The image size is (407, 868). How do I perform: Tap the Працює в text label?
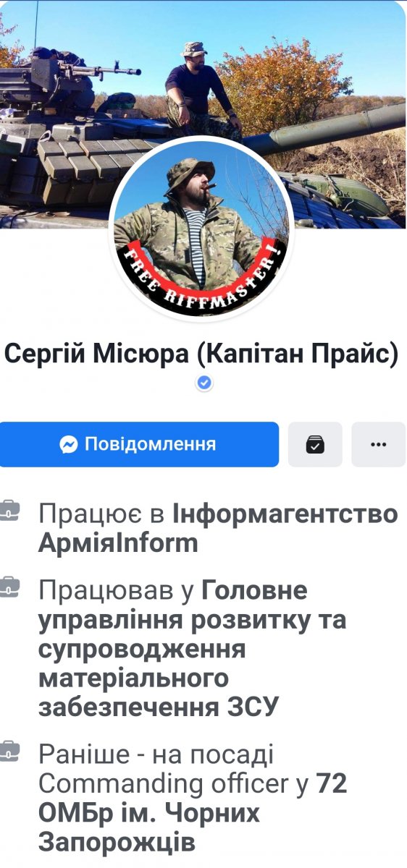[102, 515]
